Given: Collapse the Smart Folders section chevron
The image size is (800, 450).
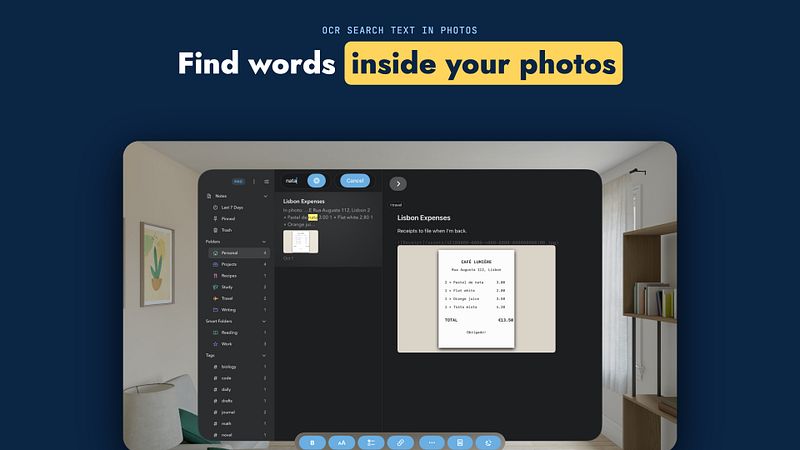Looking at the screenshot, I should pos(264,321).
